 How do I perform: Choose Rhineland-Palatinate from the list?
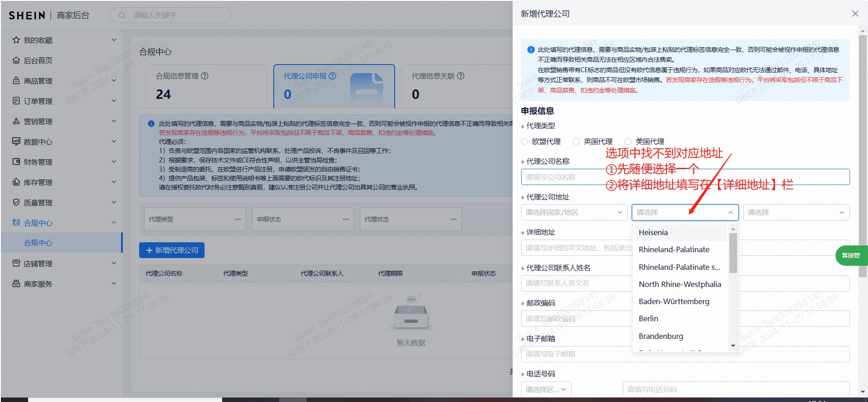[681, 250]
